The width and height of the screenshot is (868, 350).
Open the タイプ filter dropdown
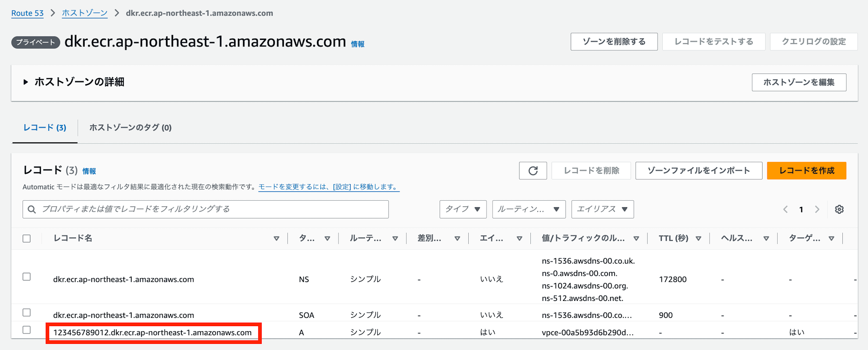tap(463, 209)
